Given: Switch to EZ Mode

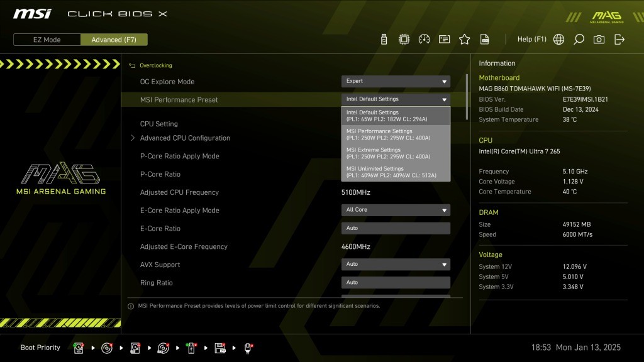Looking at the screenshot, I should pyautogui.click(x=47, y=40).
